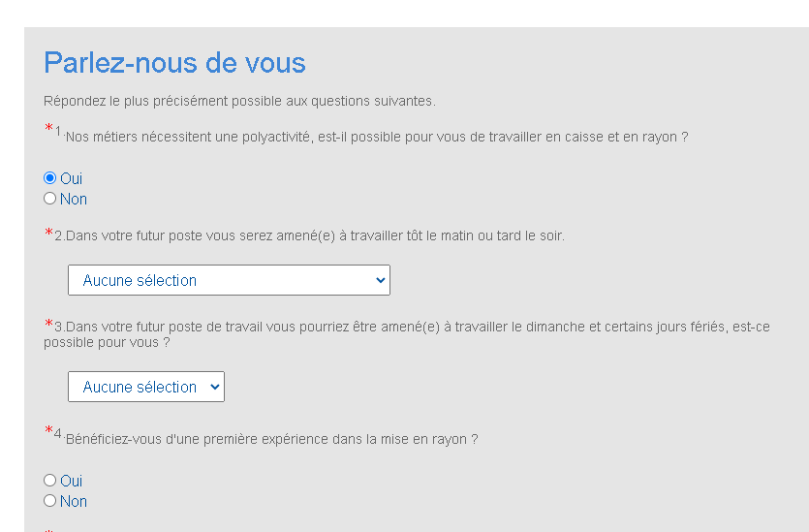
Task: Click the chevron arrow of question 3 dropdown
Action: [213, 387]
